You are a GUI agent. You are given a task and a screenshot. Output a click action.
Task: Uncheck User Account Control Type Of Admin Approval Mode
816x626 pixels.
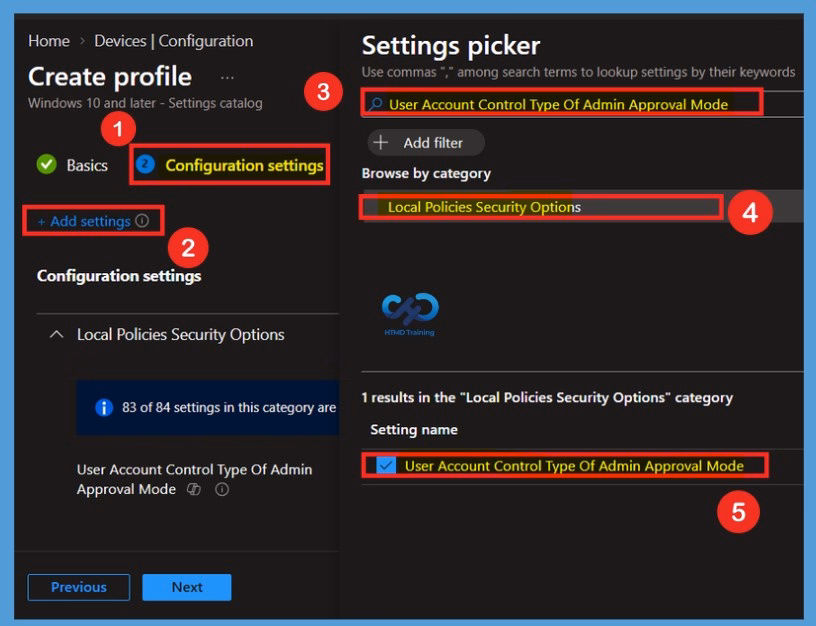pyautogui.click(x=386, y=465)
